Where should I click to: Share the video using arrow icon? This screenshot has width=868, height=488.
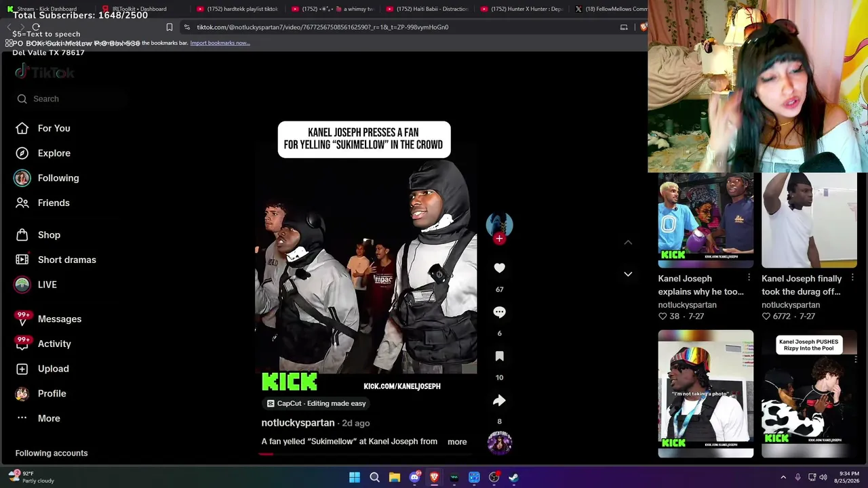click(x=499, y=401)
